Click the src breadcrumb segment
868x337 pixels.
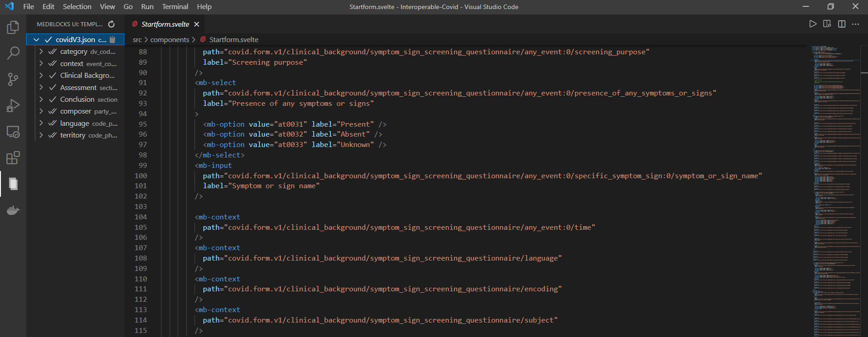[137, 40]
